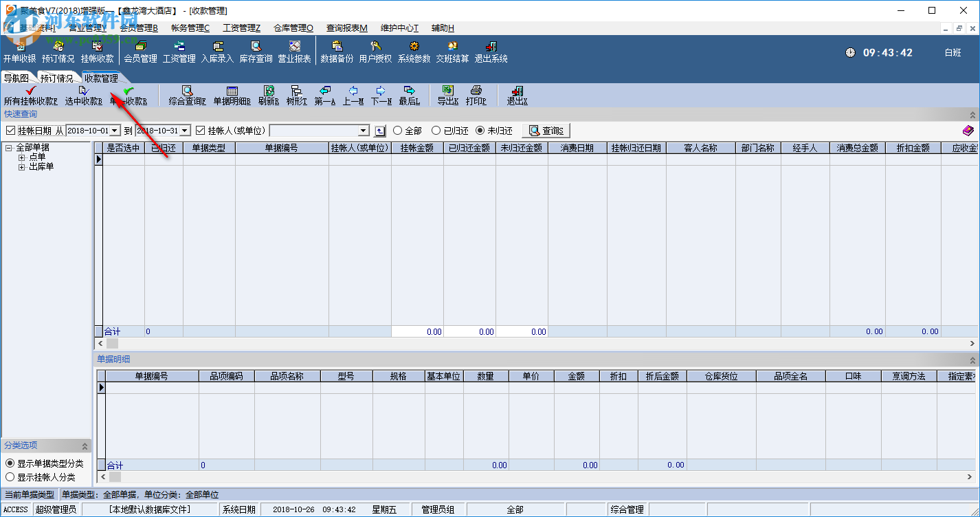The height and width of the screenshot is (517, 980).
Task: Open the 仓库管理O menu
Action: pyautogui.click(x=293, y=28)
